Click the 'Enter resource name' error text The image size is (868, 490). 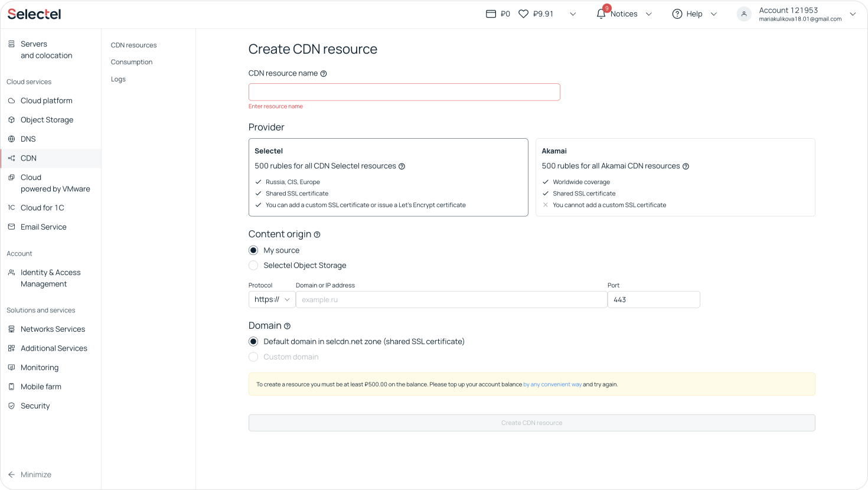click(x=276, y=106)
